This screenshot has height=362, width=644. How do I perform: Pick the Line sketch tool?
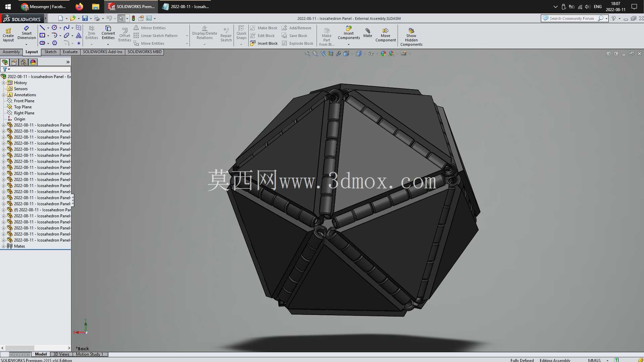pyautogui.click(x=42, y=28)
